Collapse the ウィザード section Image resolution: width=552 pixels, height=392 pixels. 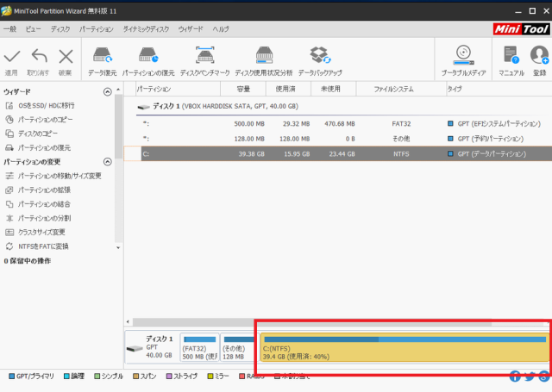click(107, 92)
